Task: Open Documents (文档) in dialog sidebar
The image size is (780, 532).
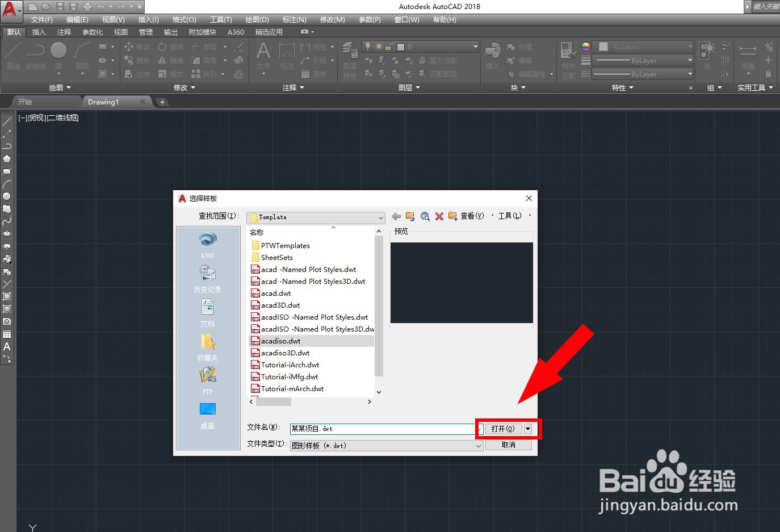Action: pyautogui.click(x=208, y=313)
